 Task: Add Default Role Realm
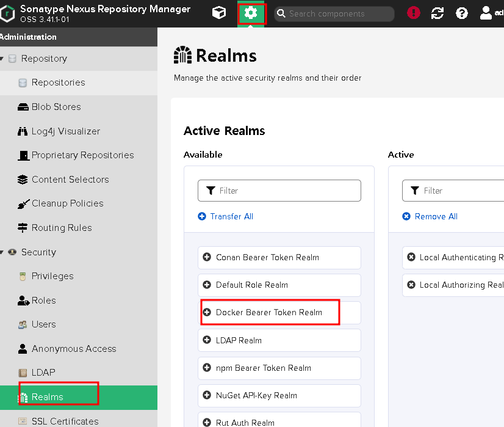tap(279, 285)
